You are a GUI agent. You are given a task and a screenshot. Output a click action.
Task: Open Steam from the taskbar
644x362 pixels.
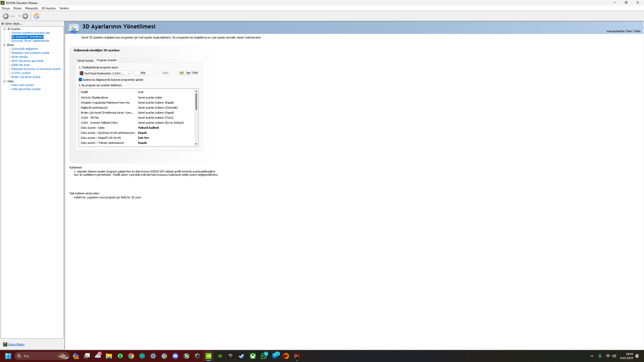click(241, 356)
